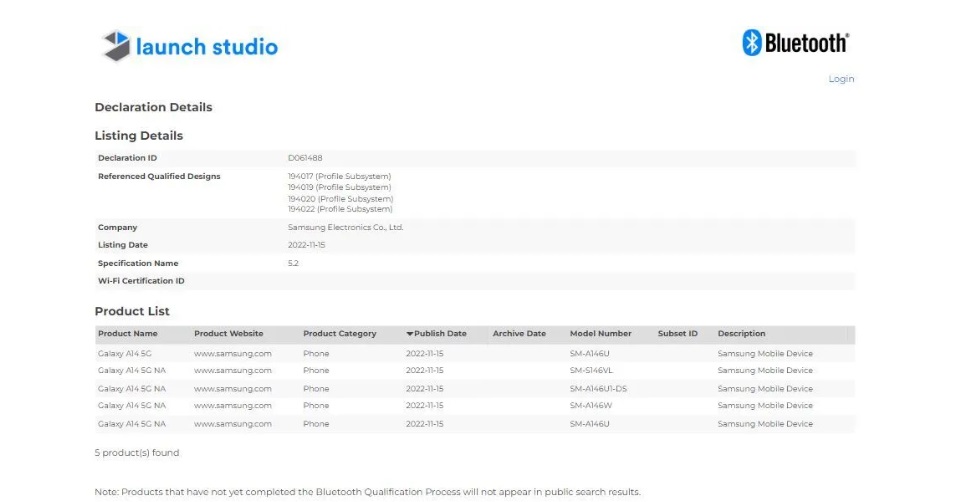Click model number SM-A146W

click(x=591, y=406)
